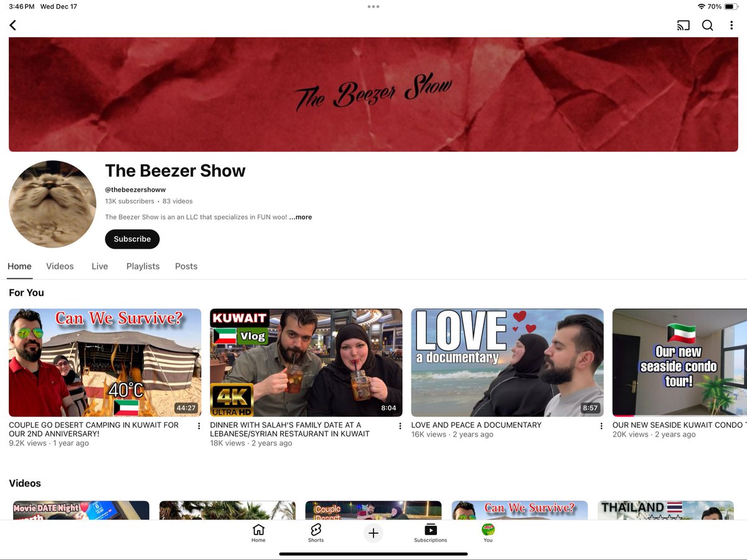Switch to the Posts tab
The height and width of the screenshot is (560, 747).
tap(186, 266)
